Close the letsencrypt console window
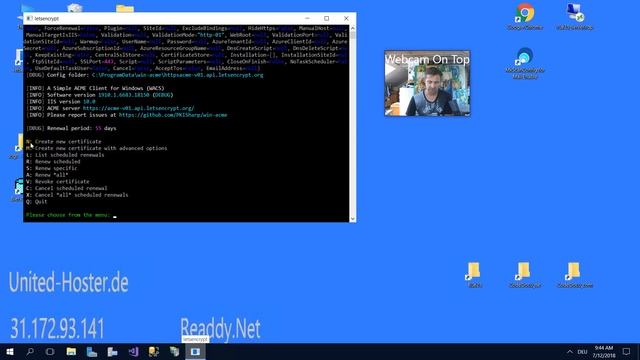The height and width of the screenshot is (360, 640). point(346,18)
